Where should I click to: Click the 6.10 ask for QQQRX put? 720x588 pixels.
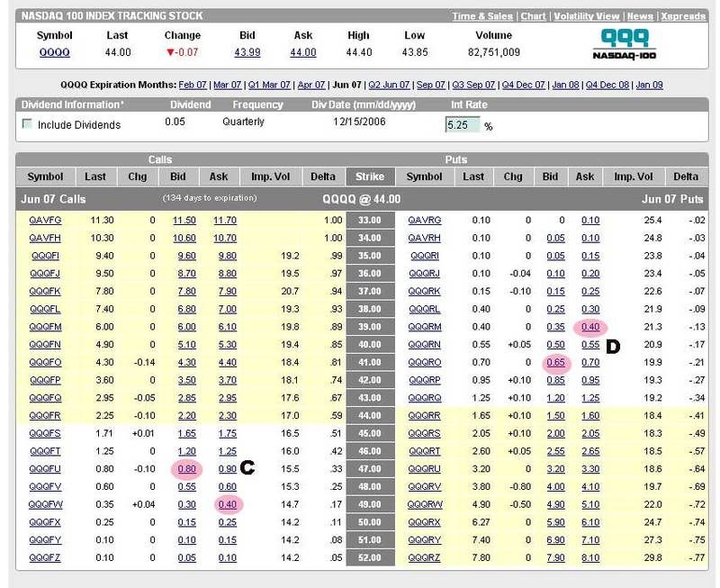(590, 522)
